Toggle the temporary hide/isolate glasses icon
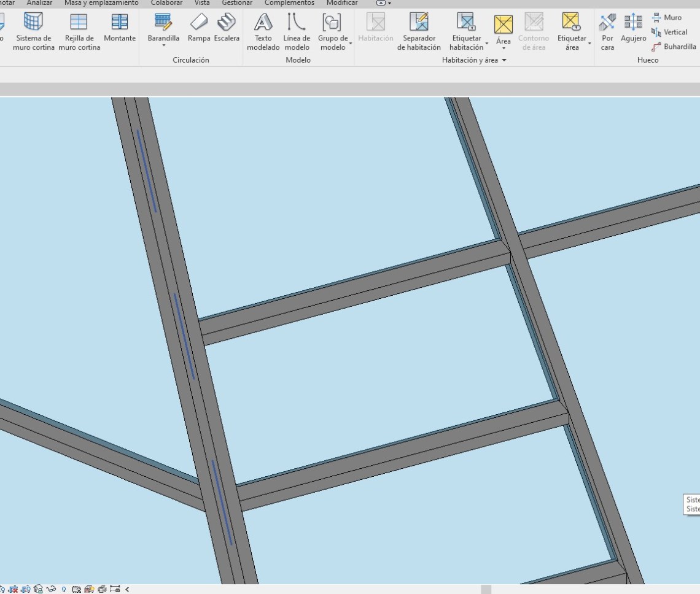700x594 pixels. (x=51, y=589)
